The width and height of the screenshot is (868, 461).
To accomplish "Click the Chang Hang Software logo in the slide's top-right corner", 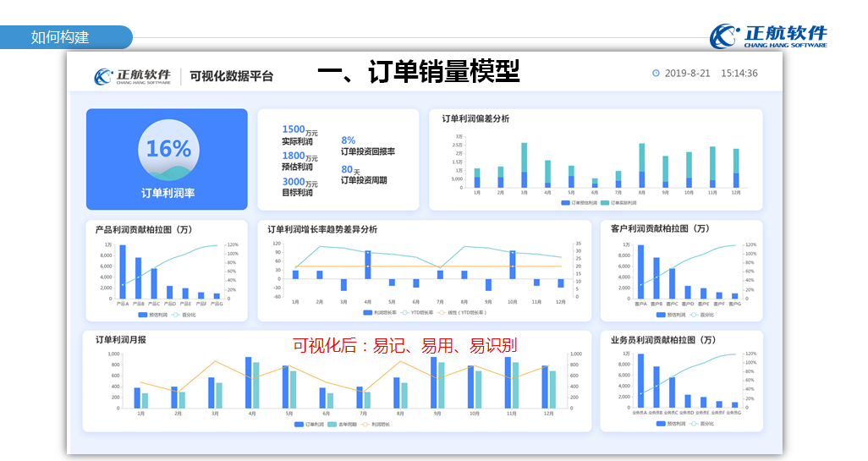I will tap(768, 36).
